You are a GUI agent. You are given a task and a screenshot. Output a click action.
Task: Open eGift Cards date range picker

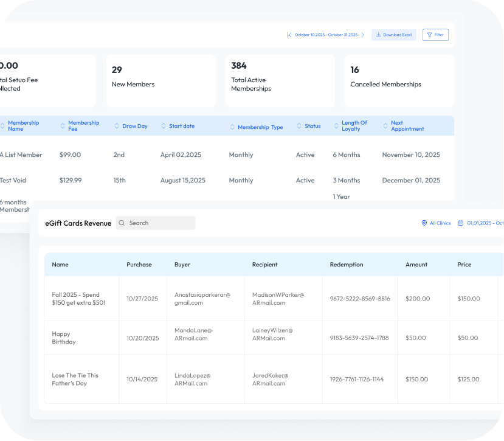point(480,223)
